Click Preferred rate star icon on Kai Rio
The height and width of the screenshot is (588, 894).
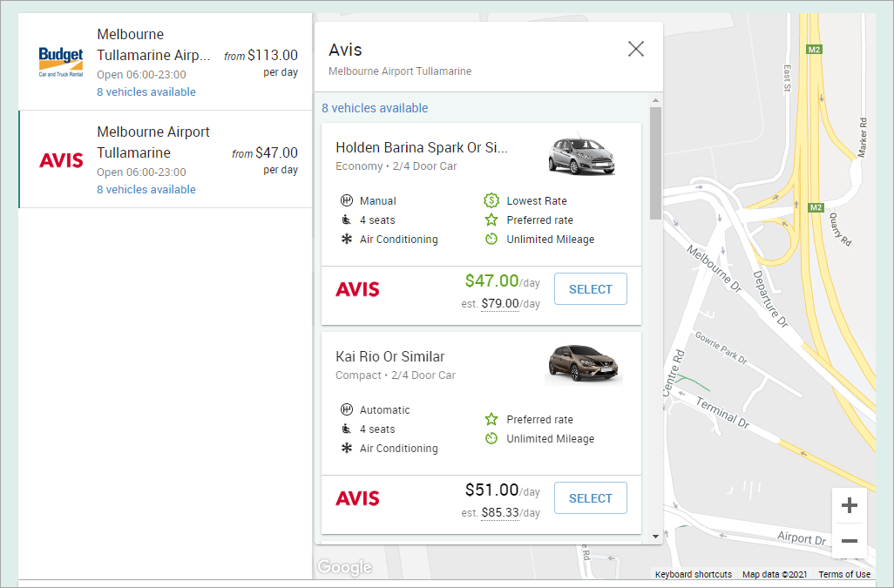[x=491, y=419]
